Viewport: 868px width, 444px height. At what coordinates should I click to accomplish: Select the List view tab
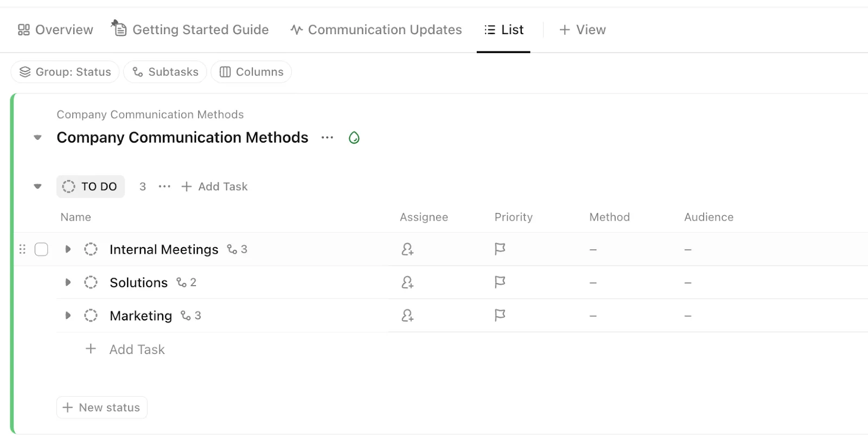pos(503,30)
